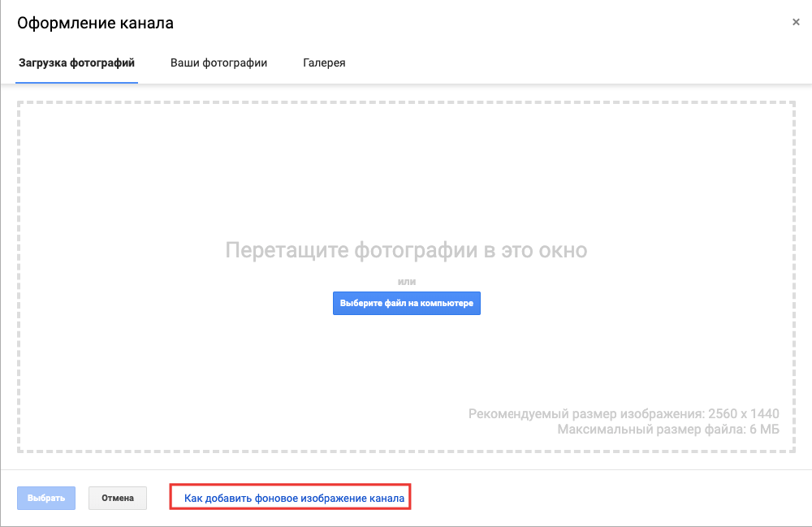Click the small или text above upload button

pos(407,282)
